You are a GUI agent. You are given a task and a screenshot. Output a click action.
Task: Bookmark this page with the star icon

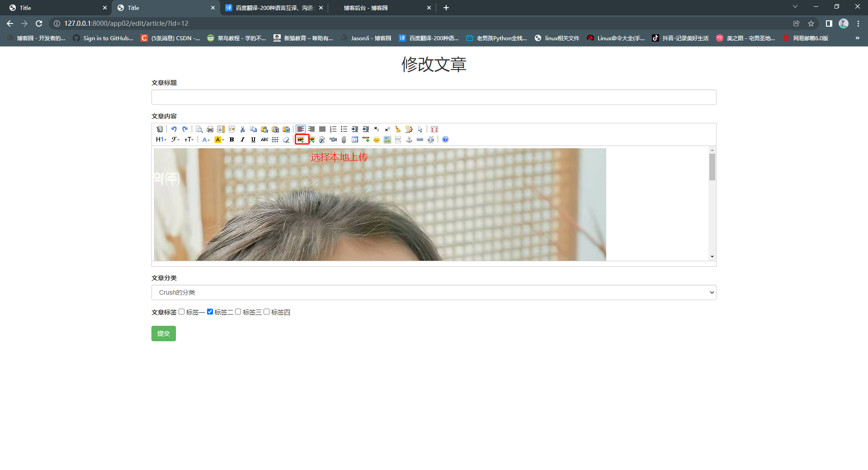pos(811,23)
